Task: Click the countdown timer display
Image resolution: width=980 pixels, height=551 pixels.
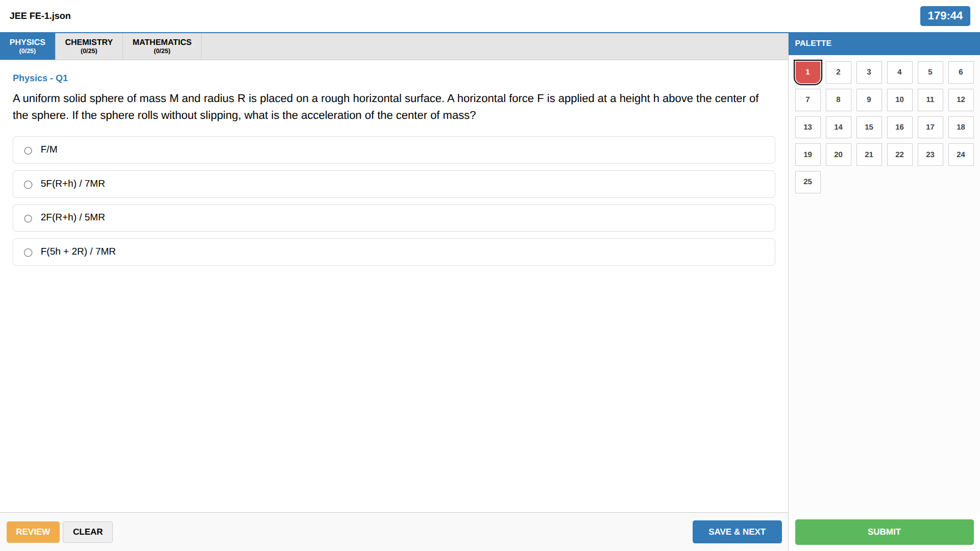Action: coord(945,16)
